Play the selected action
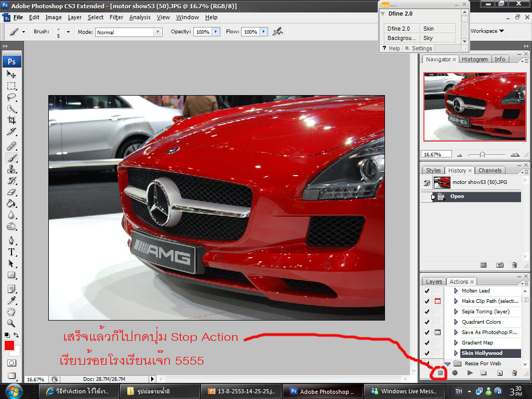 pyautogui.click(x=470, y=373)
